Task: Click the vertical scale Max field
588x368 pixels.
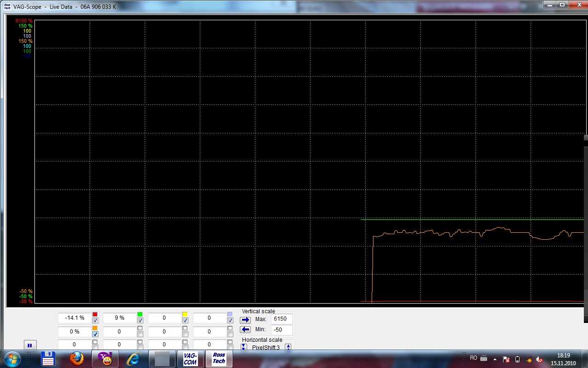Action: [282, 319]
